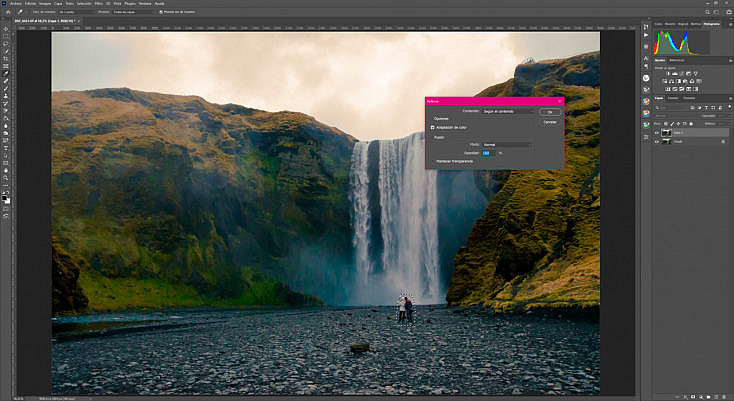Click the Home icon in options bar
This screenshot has width=734, height=401.
click(8, 12)
